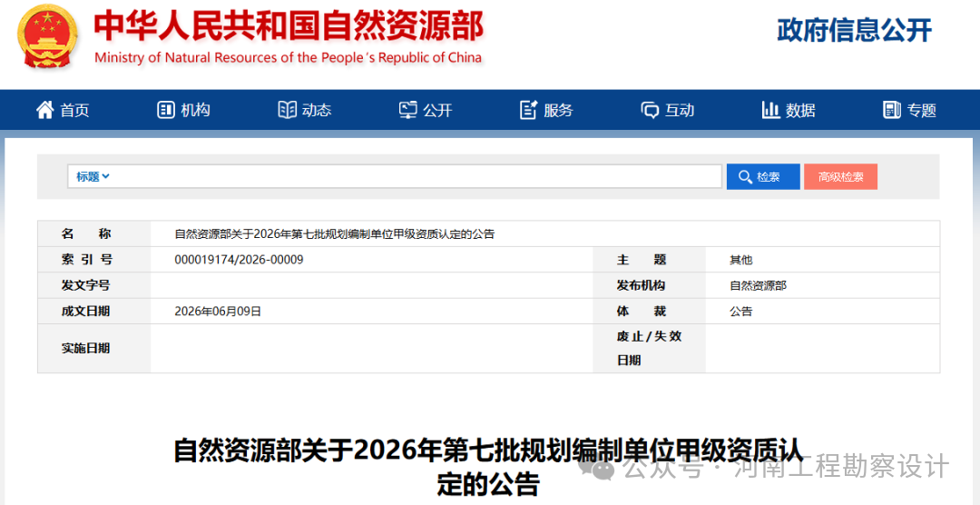The image size is (980, 505).
Task: Click the 成文日期 label cell
Action: (94, 311)
